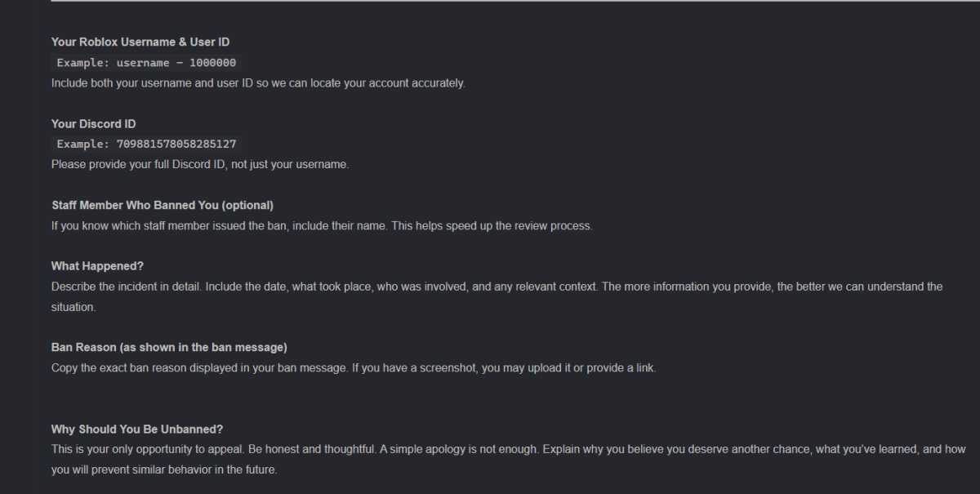Screen dimensions: 980x494
Task: Click the word 'situation.' ending the incident paragraph
Action: click(73, 308)
